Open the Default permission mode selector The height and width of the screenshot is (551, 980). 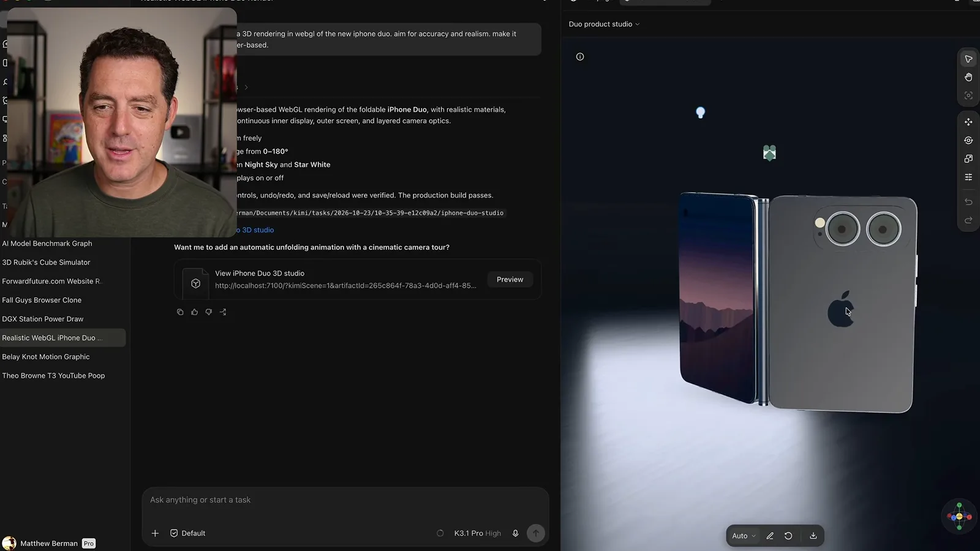187,533
